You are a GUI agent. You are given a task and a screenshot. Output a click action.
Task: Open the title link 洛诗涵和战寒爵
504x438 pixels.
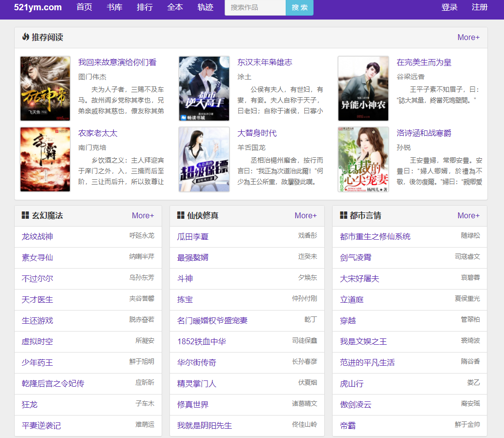pyautogui.click(x=424, y=133)
